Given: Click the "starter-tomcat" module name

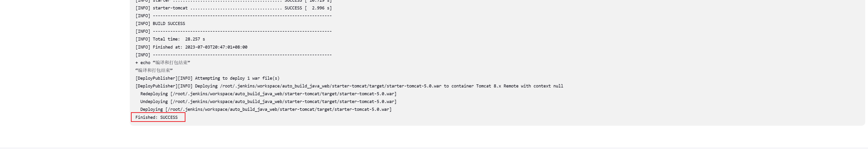Looking at the screenshot, I should point(170,8).
